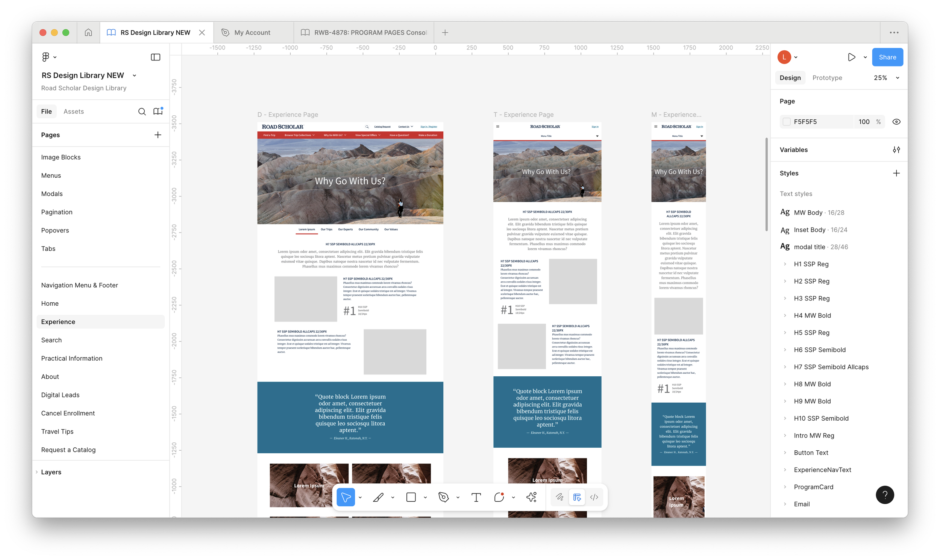Open variables settings icon
The width and height of the screenshot is (940, 560).
(x=896, y=150)
